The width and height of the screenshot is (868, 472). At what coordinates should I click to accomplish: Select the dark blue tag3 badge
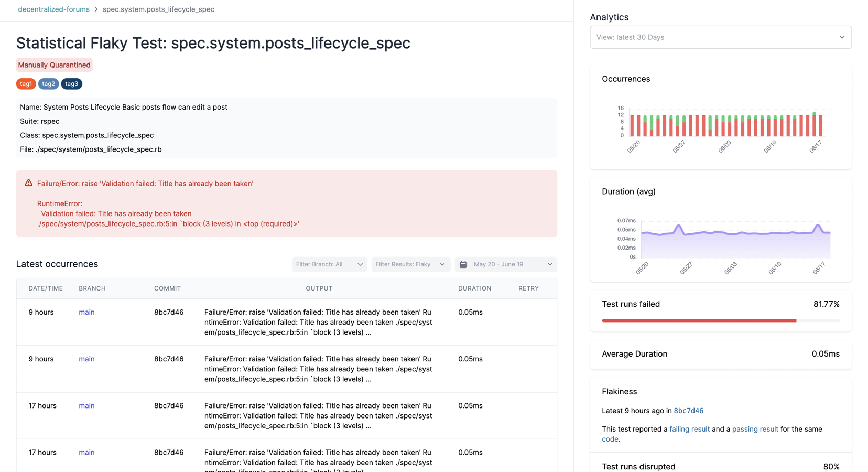point(71,84)
